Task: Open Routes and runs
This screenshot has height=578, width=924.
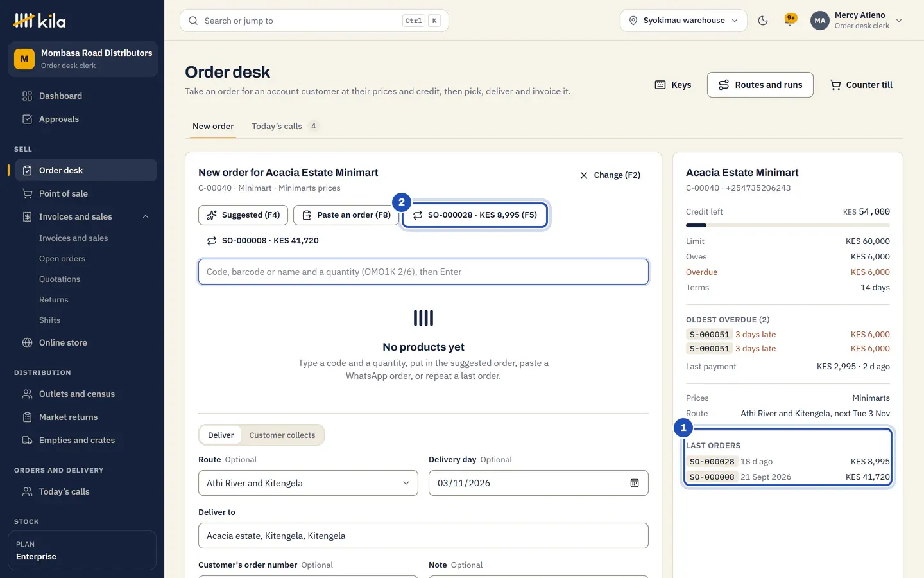Action: coord(760,85)
